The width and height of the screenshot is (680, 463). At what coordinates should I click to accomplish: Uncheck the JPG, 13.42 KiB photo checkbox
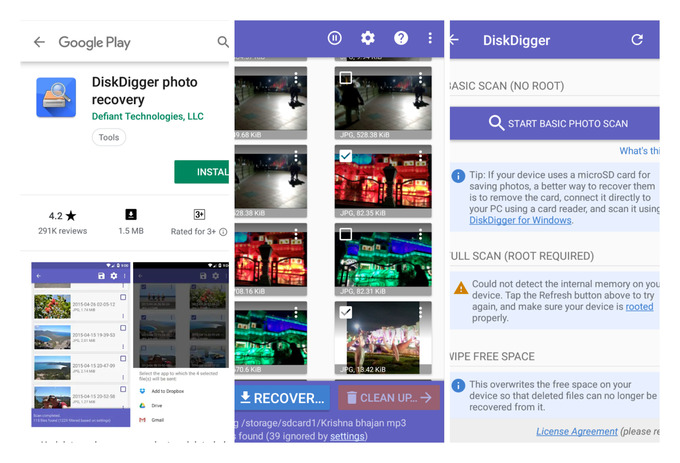[x=346, y=312]
